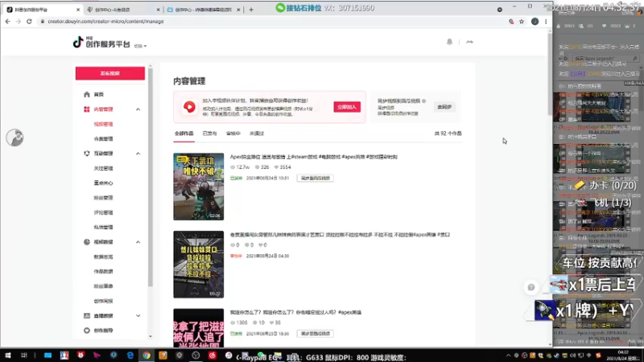
Task: Reload the page with the refresh icon
Action: click(x=29, y=22)
